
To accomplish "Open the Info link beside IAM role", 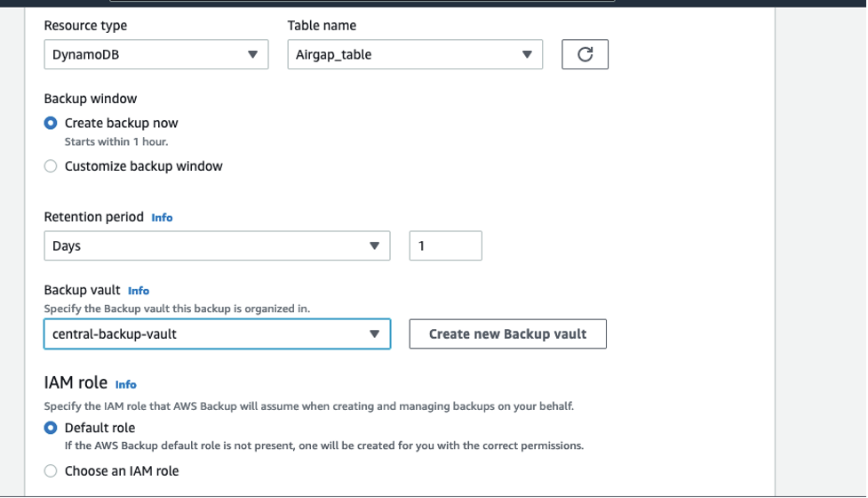I will (x=125, y=384).
